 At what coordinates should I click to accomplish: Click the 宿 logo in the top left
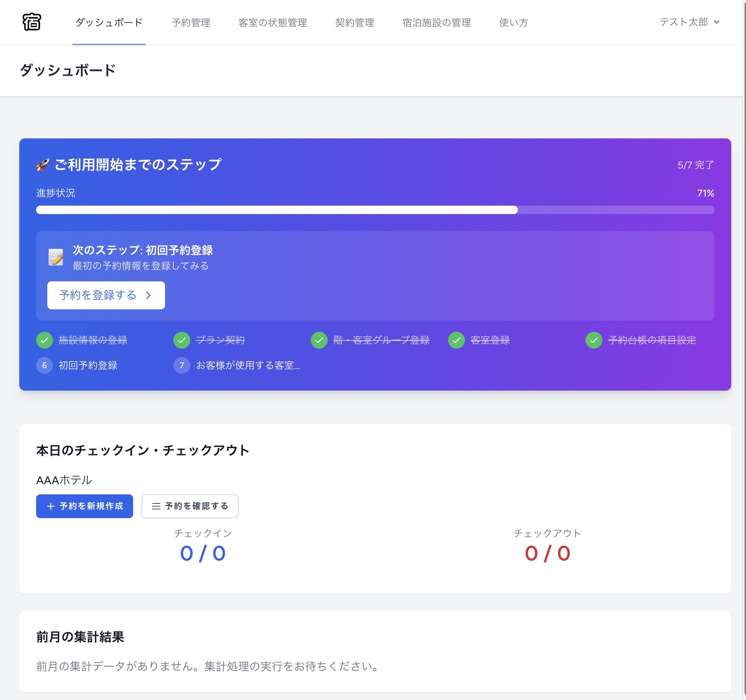(32, 22)
